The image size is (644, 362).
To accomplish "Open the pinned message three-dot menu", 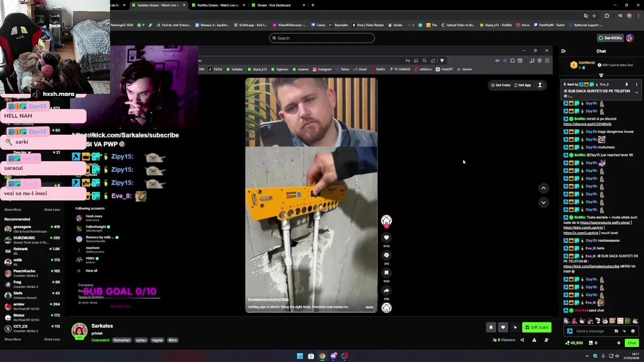I will (636, 84).
